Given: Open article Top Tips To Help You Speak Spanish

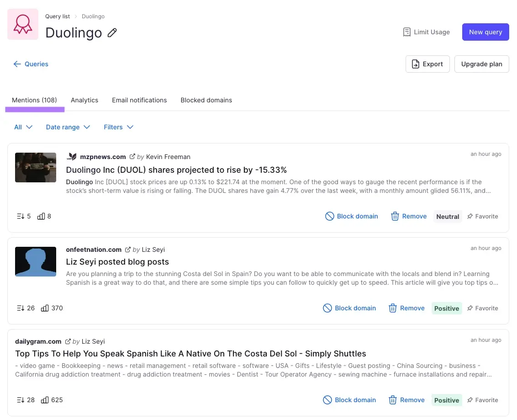Looking at the screenshot, I should (190, 353).
